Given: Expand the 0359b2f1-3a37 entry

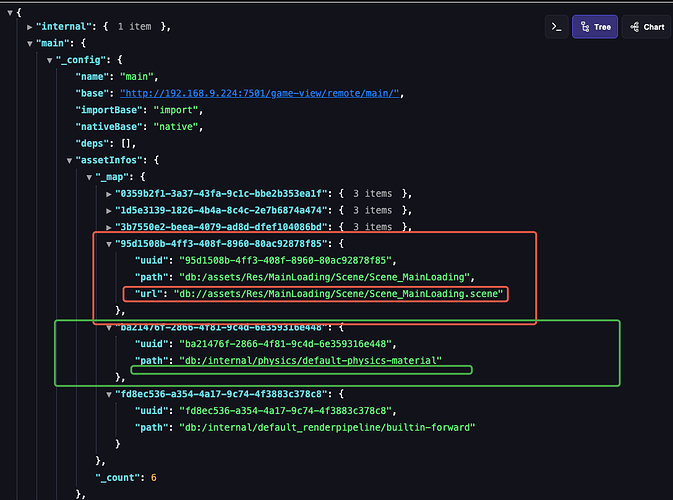Looking at the screenshot, I should click(109, 194).
